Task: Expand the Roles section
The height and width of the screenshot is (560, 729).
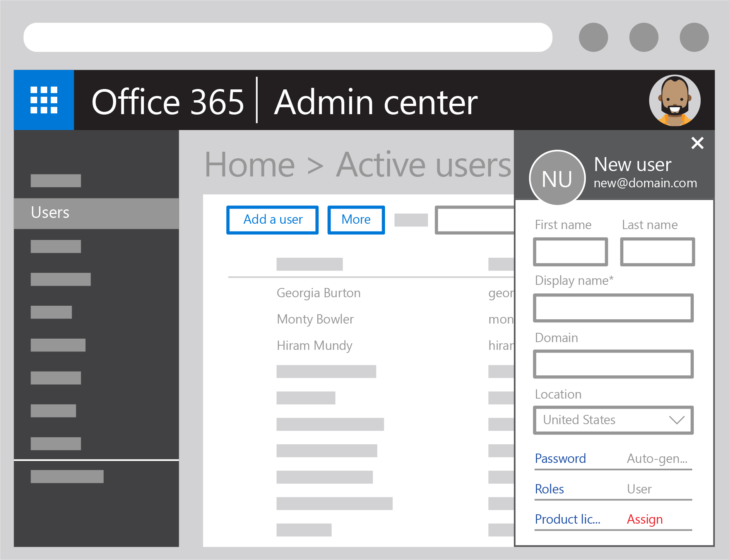Action: coord(549,489)
